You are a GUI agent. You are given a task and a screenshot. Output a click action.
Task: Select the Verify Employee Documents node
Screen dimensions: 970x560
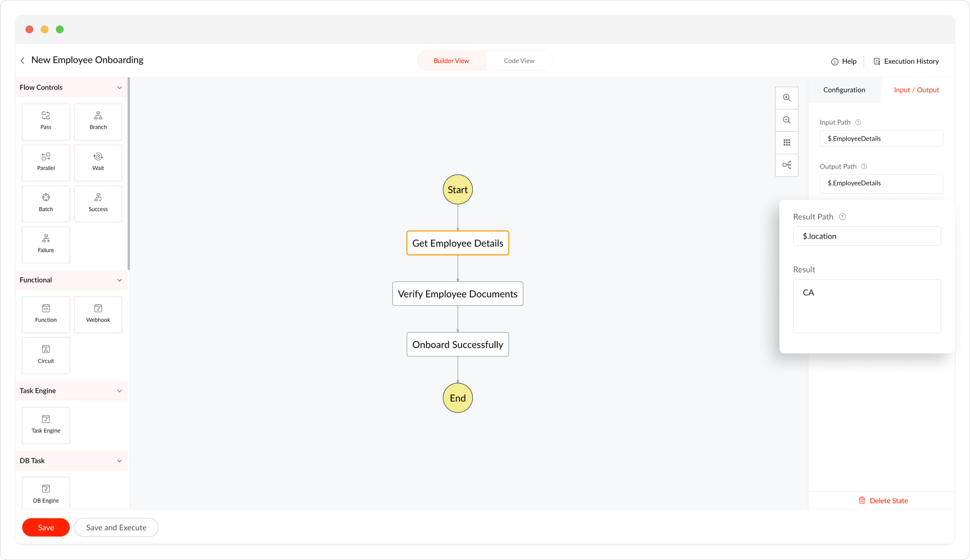click(457, 293)
